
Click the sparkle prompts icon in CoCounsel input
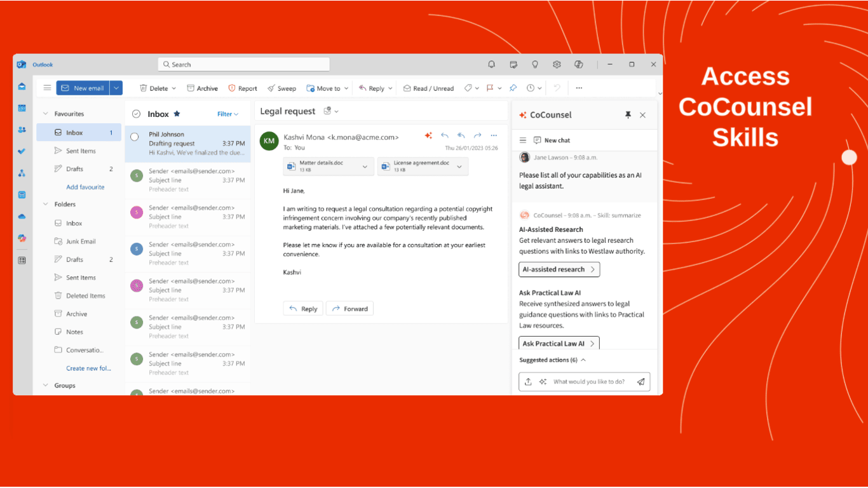point(543,382)
